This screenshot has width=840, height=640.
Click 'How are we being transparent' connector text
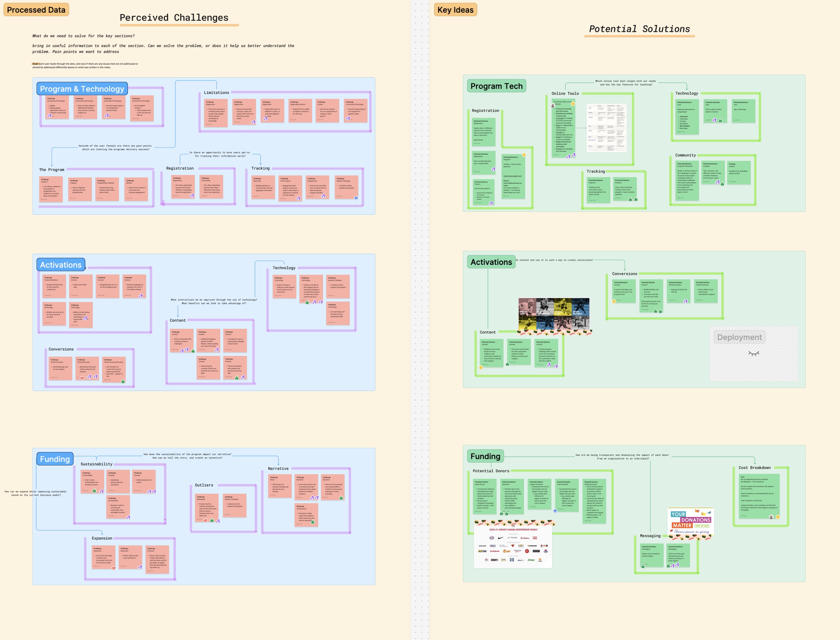622,457
